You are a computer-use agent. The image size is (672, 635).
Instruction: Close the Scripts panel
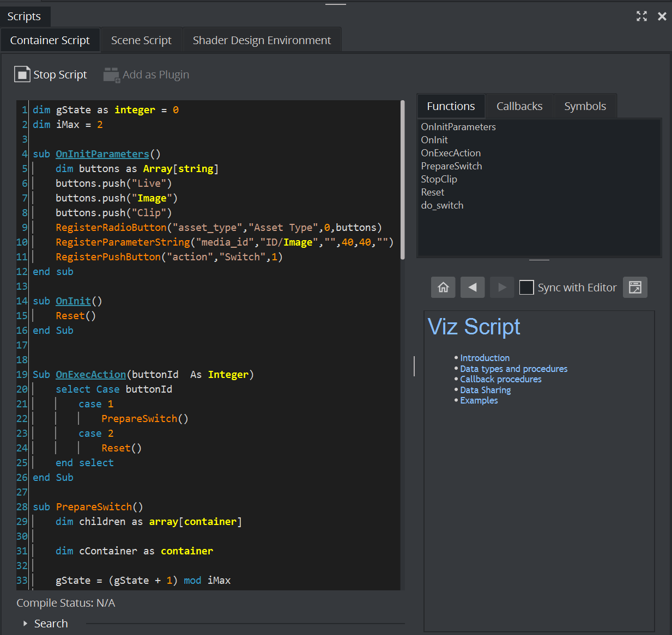pyautogui.click(x=662, y=16)
